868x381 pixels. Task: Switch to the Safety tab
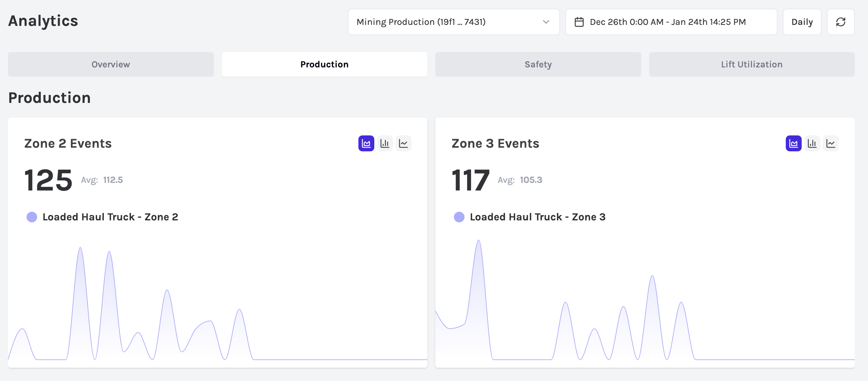(x=538, y=64)
